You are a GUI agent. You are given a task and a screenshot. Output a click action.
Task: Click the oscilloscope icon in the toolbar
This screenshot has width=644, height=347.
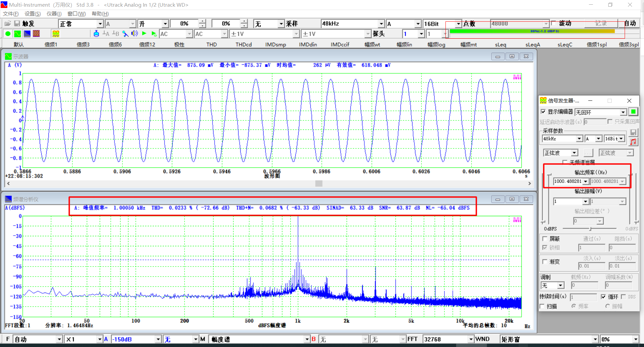pyautogui.click(x=17, y=33)
